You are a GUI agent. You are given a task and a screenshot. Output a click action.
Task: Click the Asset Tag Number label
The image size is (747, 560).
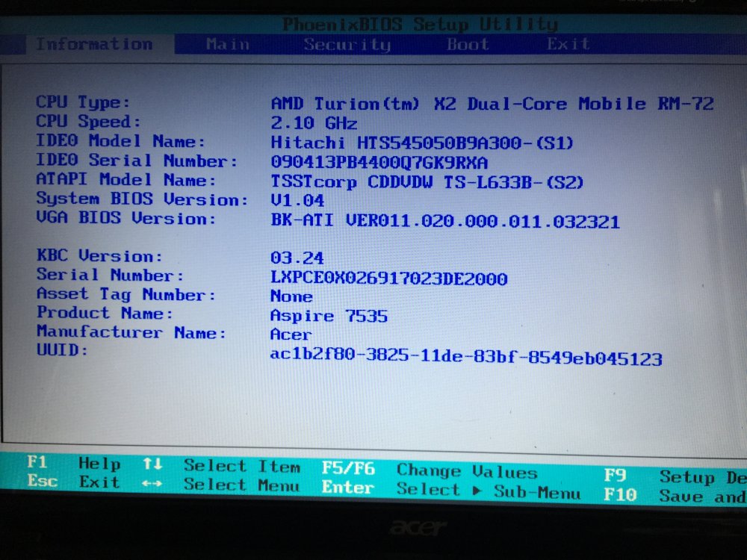click(x=126, y=294)
